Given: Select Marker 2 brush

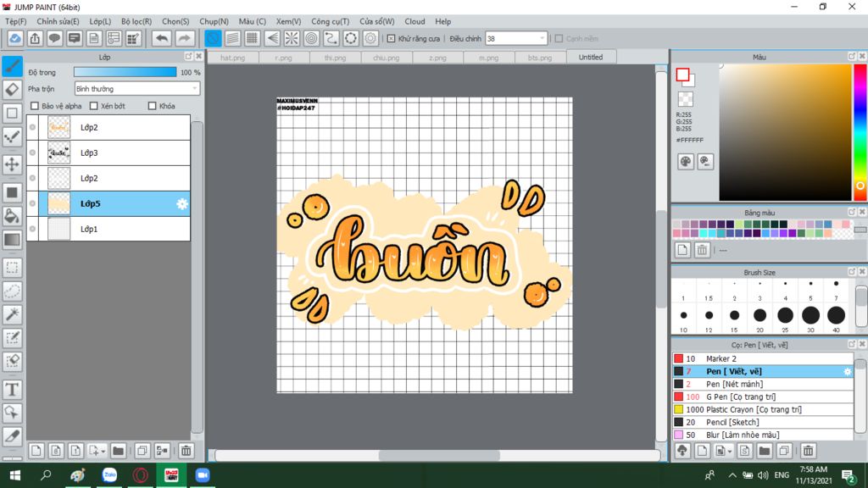Looking at the screenshot, I should (763, 358).
